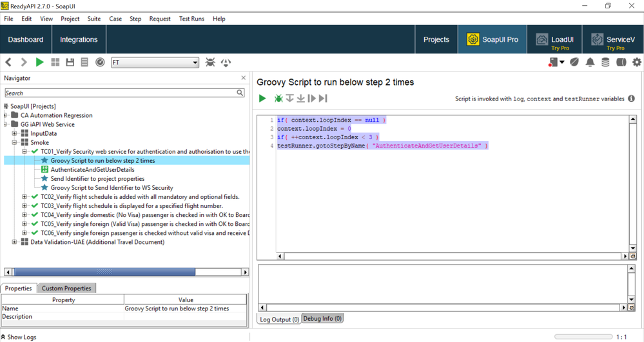644x342 pixels.
Task: Click the green debug bug icon in script editor
Action: click(x=278, y=99)
